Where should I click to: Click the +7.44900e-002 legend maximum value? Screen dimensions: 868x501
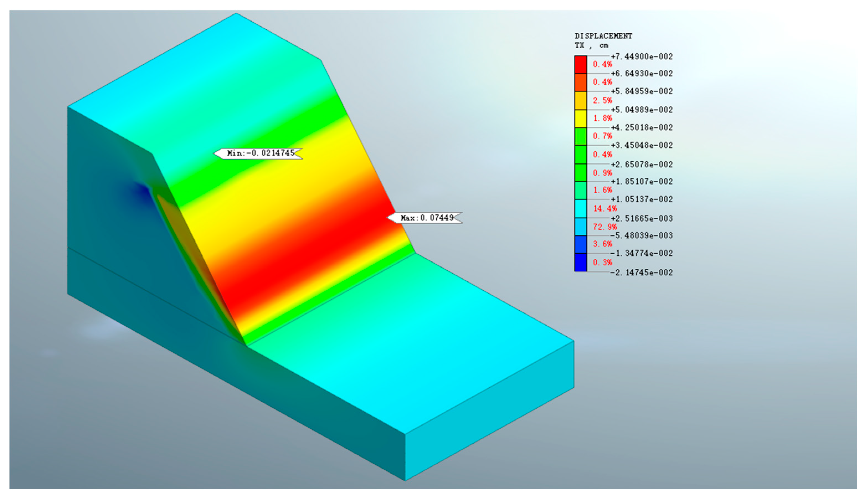pyautogui.click(x=642, y=56)
